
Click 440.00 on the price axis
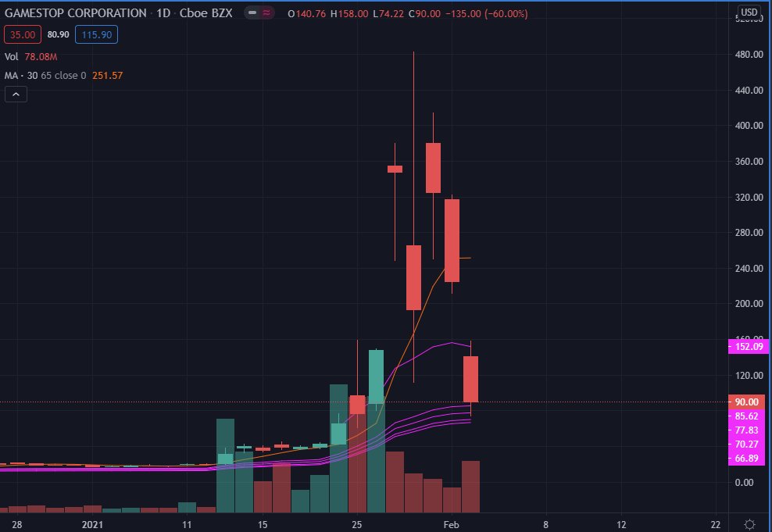749,90
